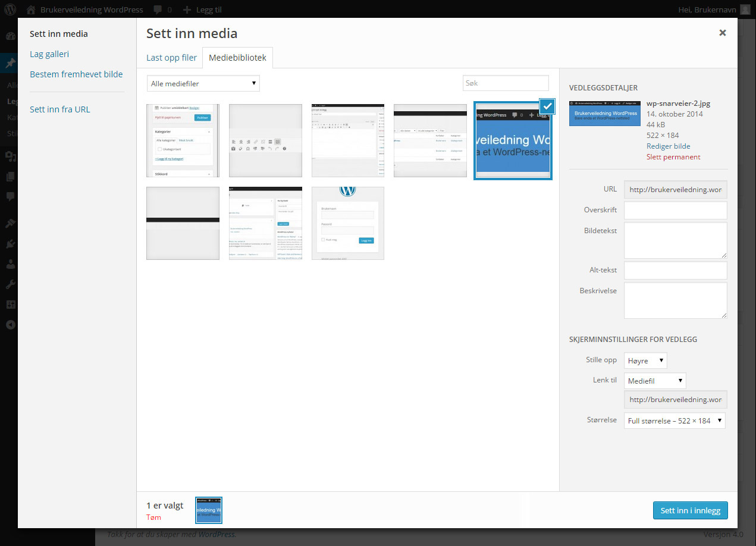
Task: Select the post editor screenshot thumbnail
Action: click(348, 140)
